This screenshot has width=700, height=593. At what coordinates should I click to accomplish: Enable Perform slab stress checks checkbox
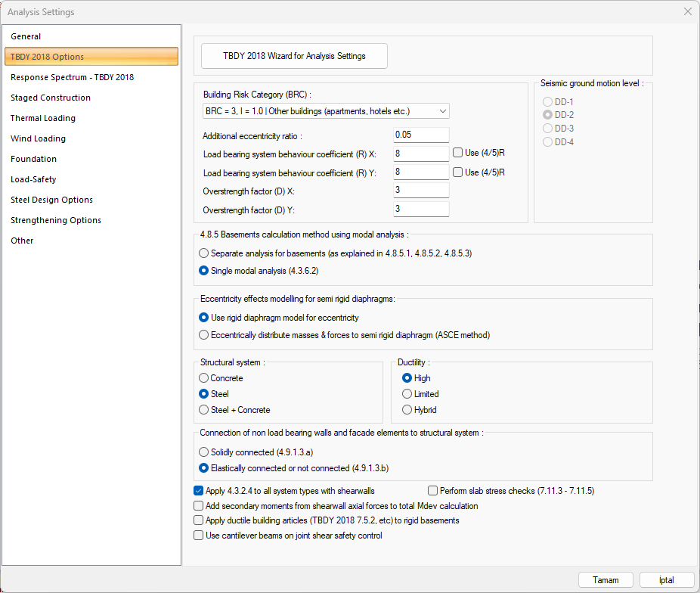(x=433, y=491)
